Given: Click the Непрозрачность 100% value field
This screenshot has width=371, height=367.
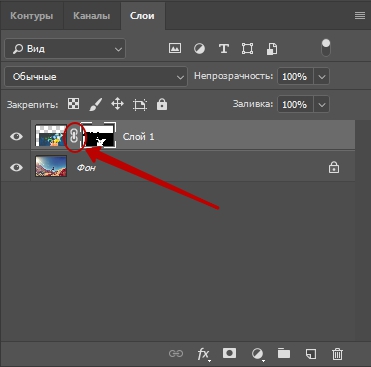Looking at the screenshot, I should (295, 77).
